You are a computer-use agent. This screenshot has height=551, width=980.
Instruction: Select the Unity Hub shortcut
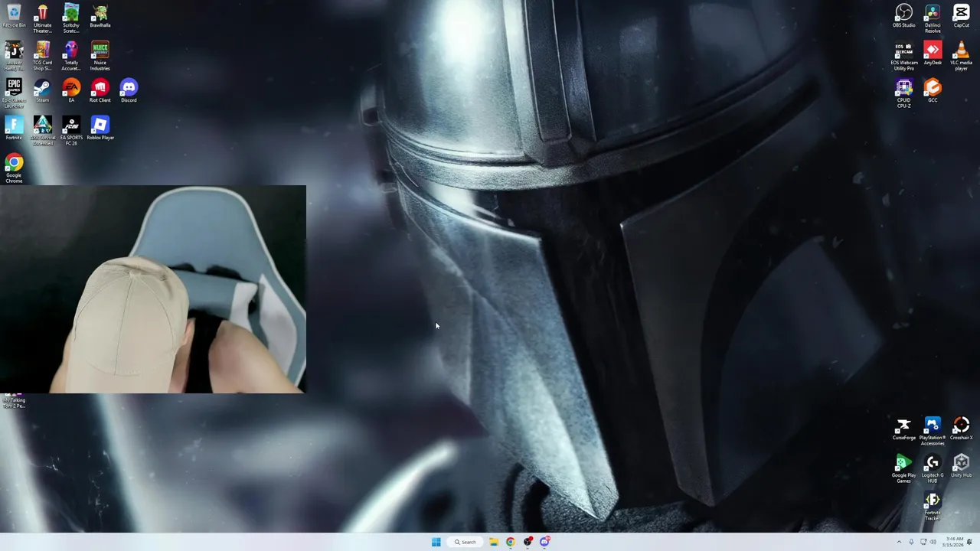pyautogui.click(x=962, y=467)
